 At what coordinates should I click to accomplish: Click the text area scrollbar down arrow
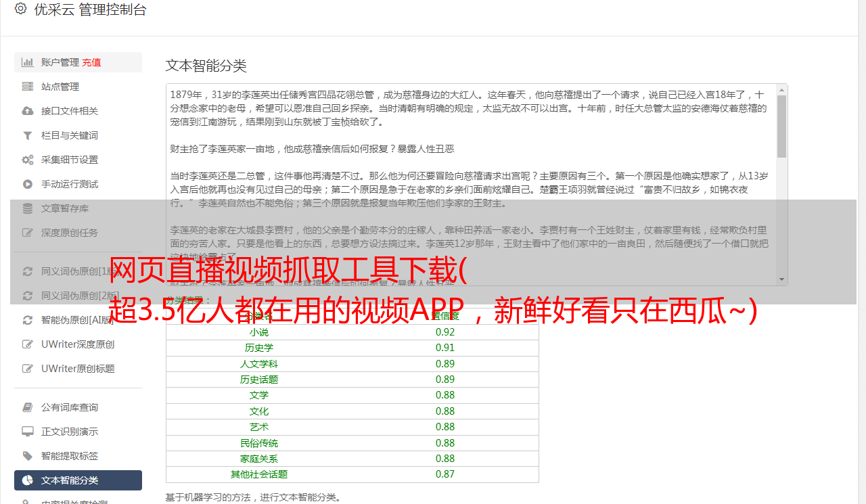[x=781, y=279]
